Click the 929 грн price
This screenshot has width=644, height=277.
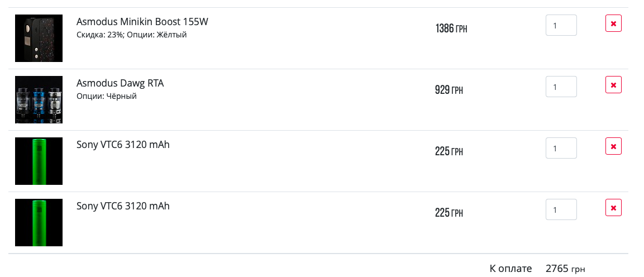[449, 90]
